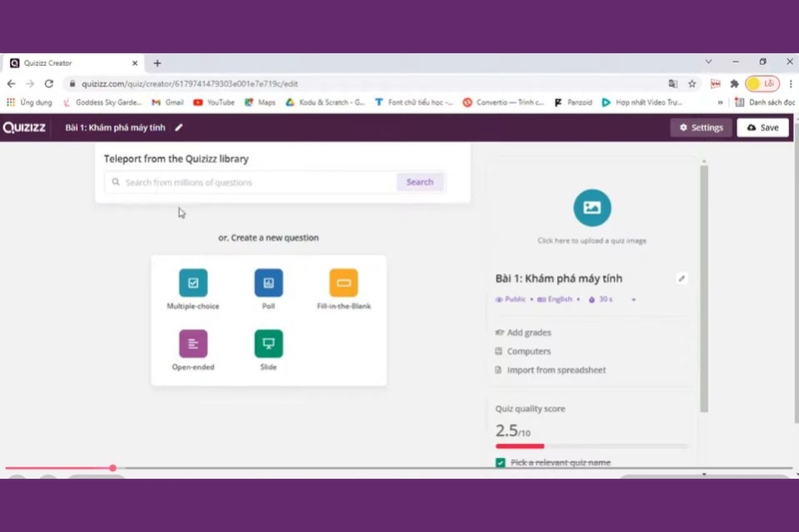Show more bookmarks chevron
Screen dimensions: 799x532
click(x=720, y=103)
